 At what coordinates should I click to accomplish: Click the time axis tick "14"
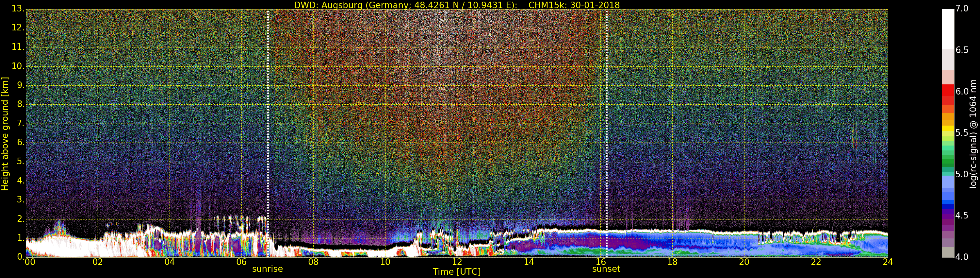(529, 262)
